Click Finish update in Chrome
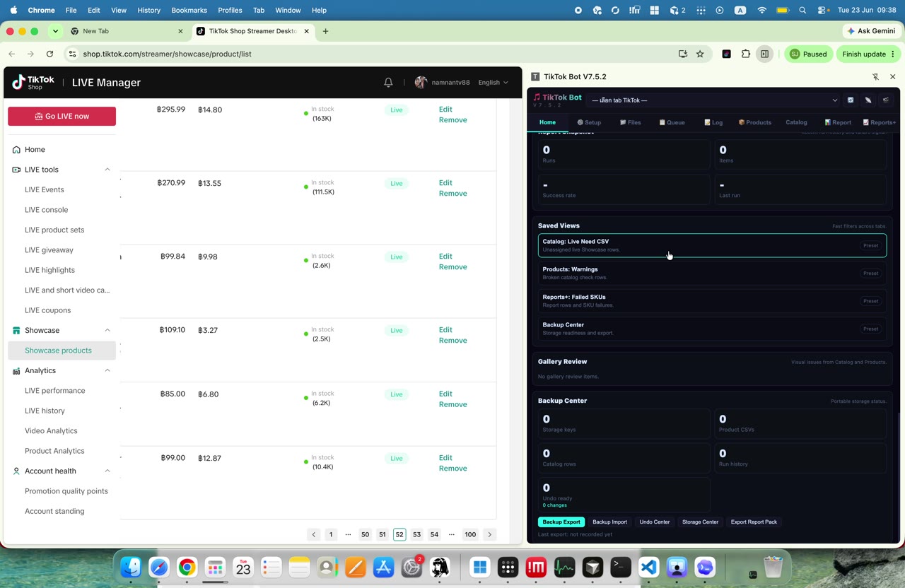This screenshot has width=905, height=588. 870,54
